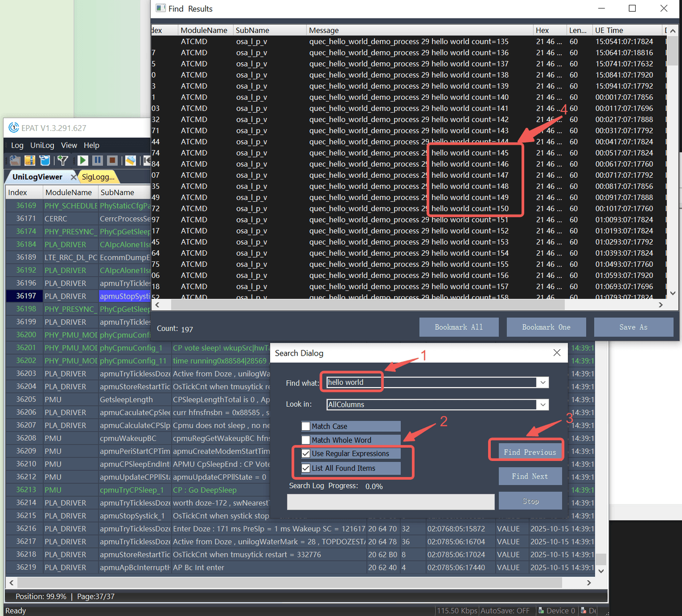Close the Search Dialog

(557, 352)
